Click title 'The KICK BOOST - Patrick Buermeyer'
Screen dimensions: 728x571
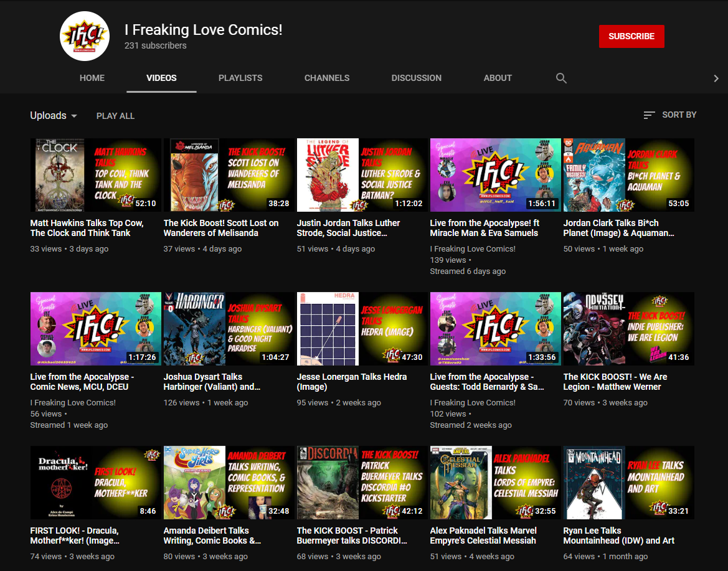point(352,536)
